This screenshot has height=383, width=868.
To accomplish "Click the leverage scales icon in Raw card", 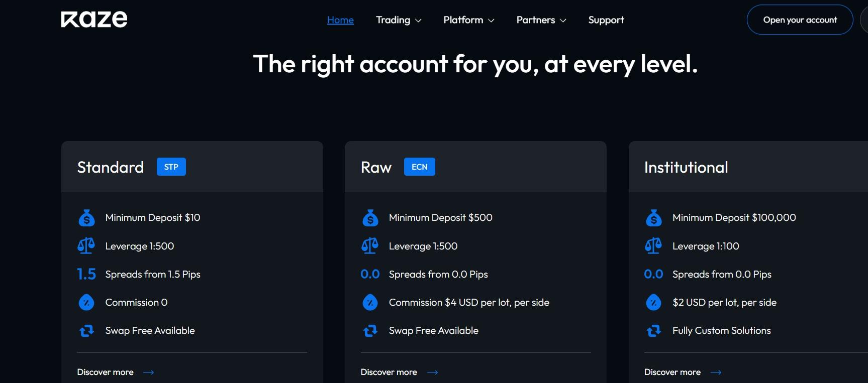I will tap(370, 246).
